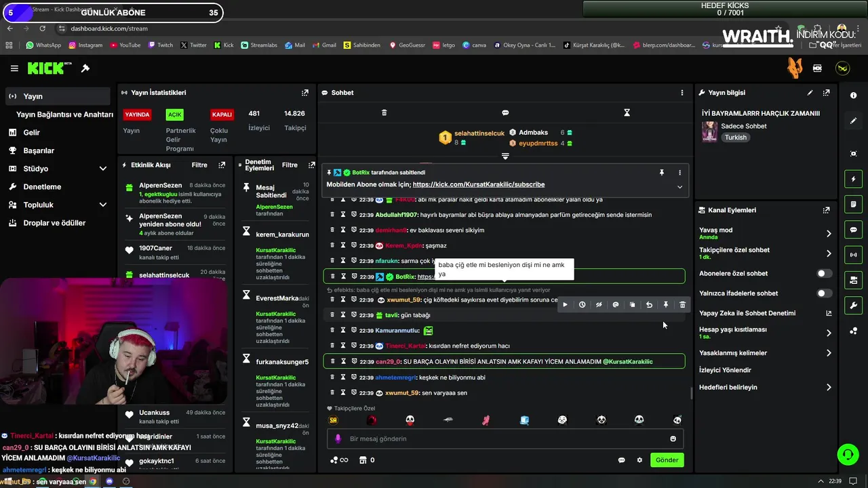
Task: Pop out the Denetim Eylemleri panel
Action: click(x=311, y=165)
